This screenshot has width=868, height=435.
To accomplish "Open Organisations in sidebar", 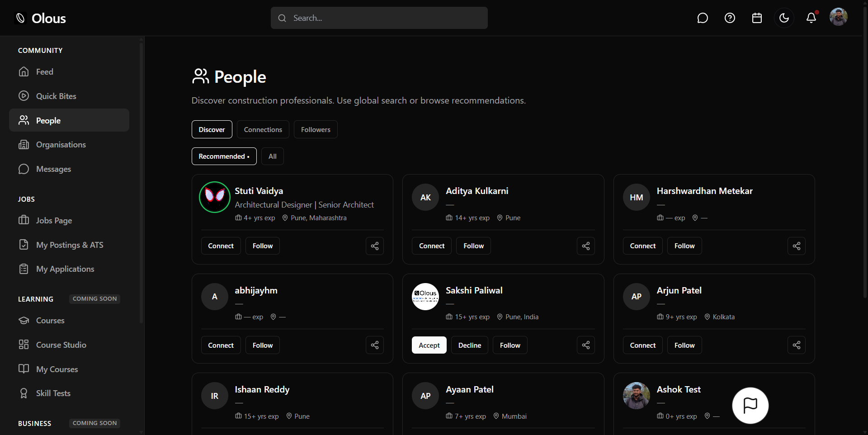I will 69,145.
